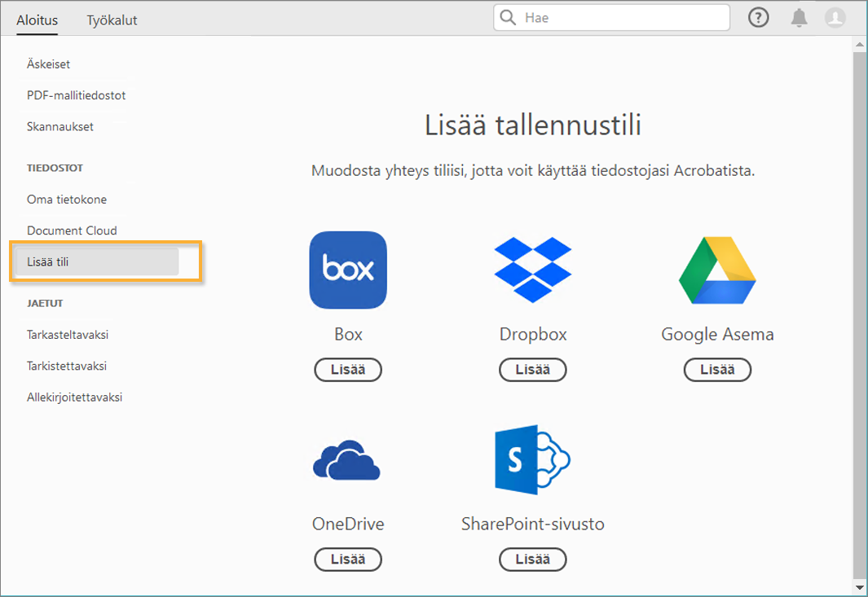Screen dimensions: 868x597
Task: Click the Lisää tallennustili heading
Action: pyautogui.click(x=532, y=125)
